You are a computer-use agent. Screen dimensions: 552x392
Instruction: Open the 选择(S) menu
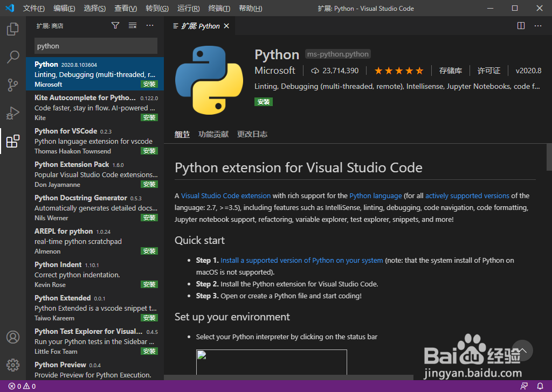[x=95, y=9]
